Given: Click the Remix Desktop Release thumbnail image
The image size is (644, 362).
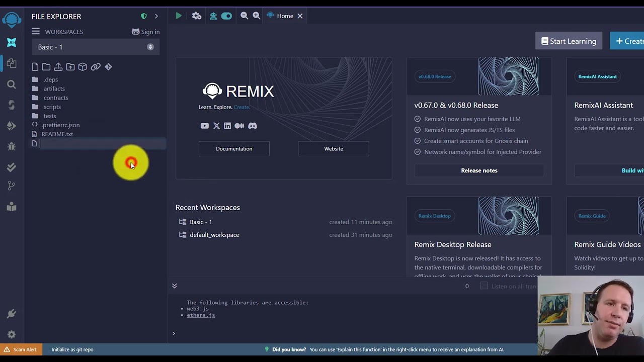Looking at the screenshot, I should (x=509, y=216).
